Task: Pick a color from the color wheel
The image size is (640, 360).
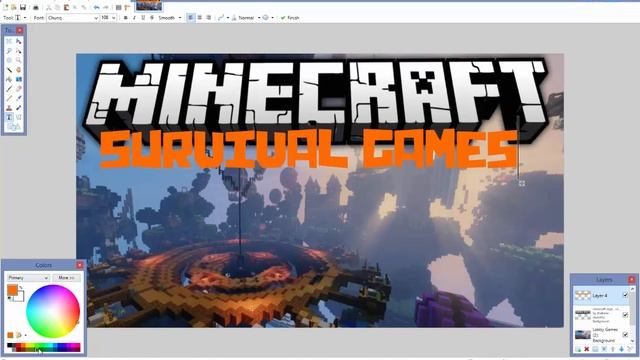Action: [53, 311]
